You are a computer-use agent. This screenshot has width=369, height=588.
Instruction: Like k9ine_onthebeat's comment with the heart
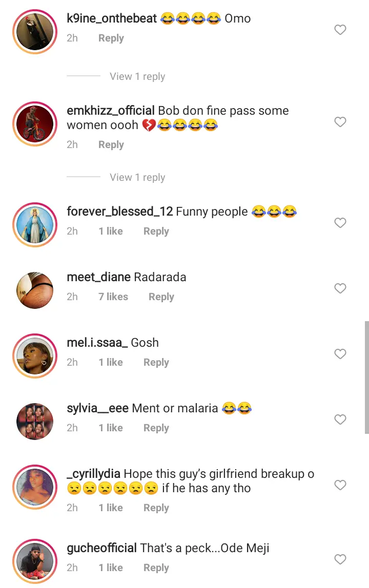[340, 30]
